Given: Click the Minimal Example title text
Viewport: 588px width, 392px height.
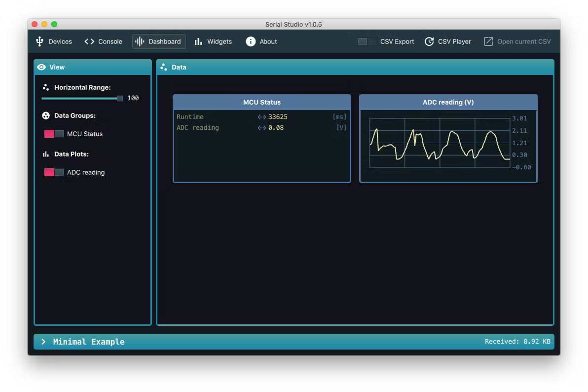Looking at the screenshot, I should (89, 342).
